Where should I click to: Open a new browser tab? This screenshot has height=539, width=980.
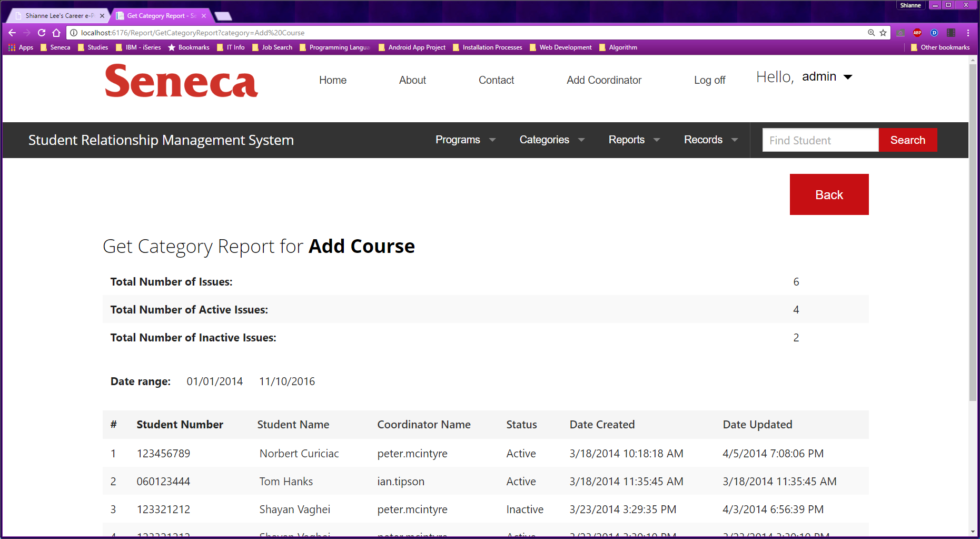pos(223,16)
